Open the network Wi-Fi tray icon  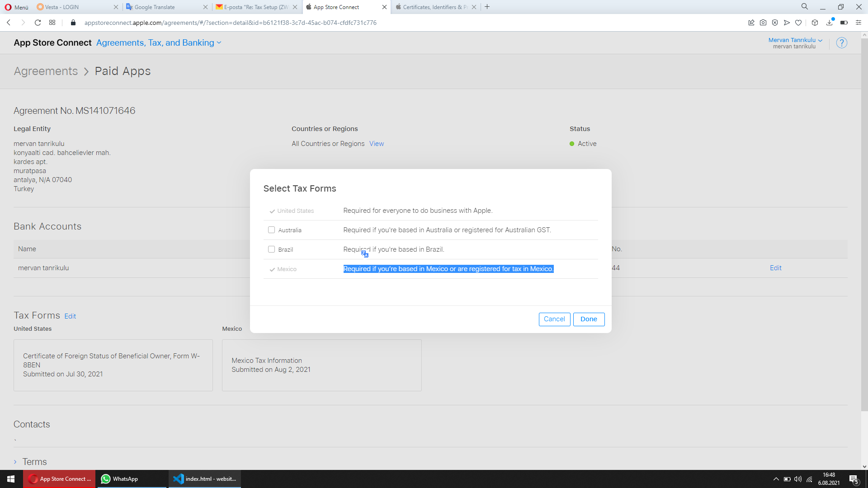pyautogui.click(x=809, y=479)
